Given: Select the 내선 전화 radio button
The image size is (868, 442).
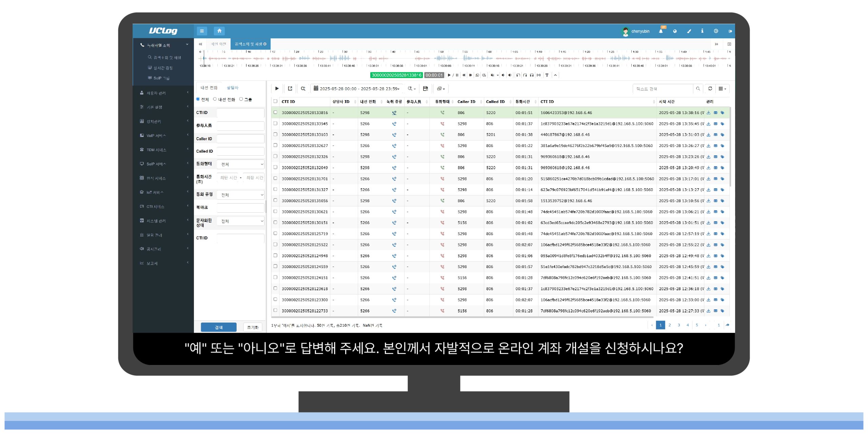Looking at the screenshot, I should click(215, 99).
